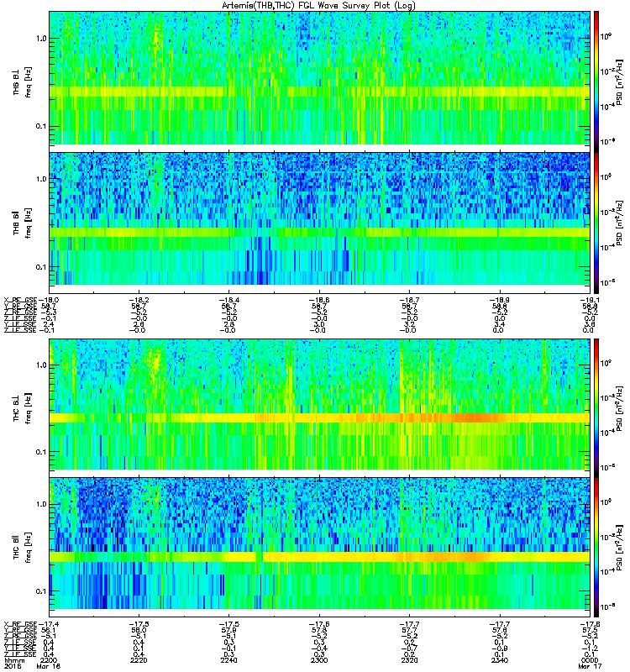Click the plot title 'Artemis(THB,THC) FGL Wave Survey Plot (Log)'
630x672 pixels.
[x=318, y=6]
